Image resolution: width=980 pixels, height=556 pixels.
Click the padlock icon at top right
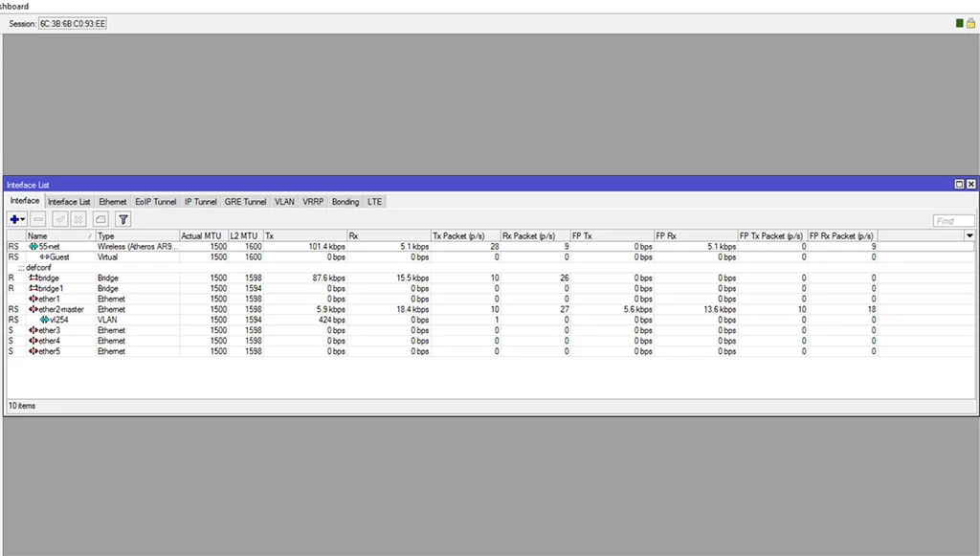[x=970, y=23]
